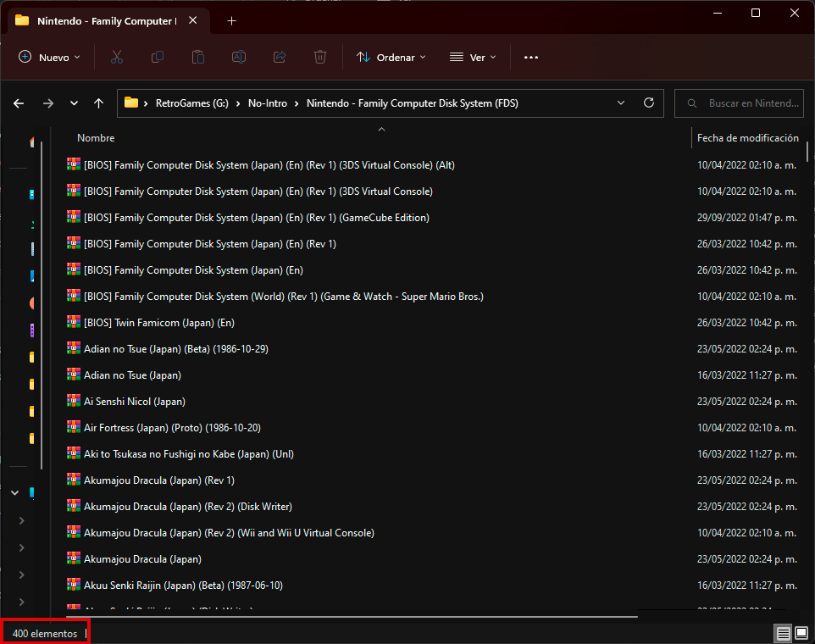815x644 pixels.
Task: Open the Nuevo dropdown
Action: click(49, 57)
